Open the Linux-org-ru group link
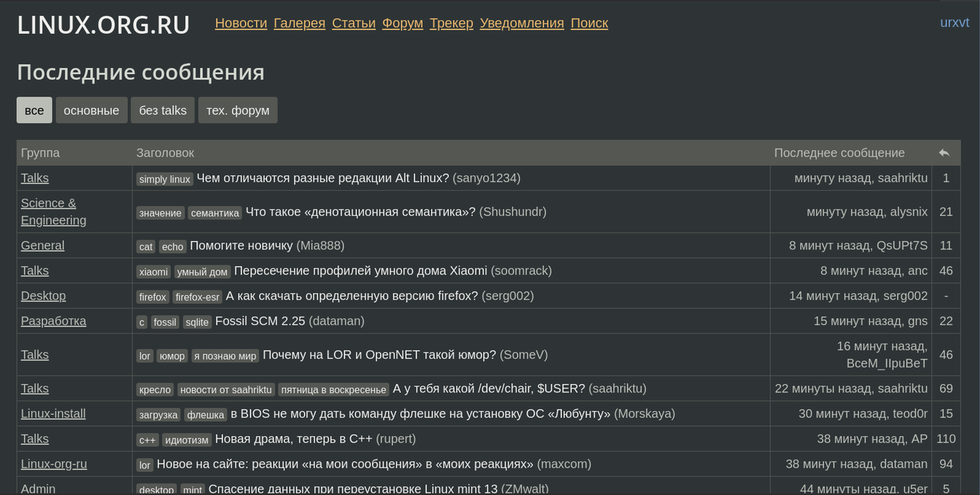The image size is (980, 495). point(54,464)
